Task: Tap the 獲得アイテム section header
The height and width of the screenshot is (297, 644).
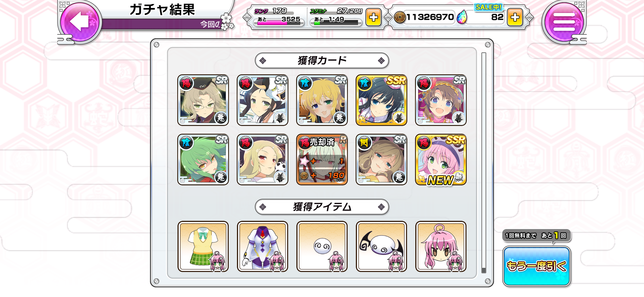Action: [322, 207]
